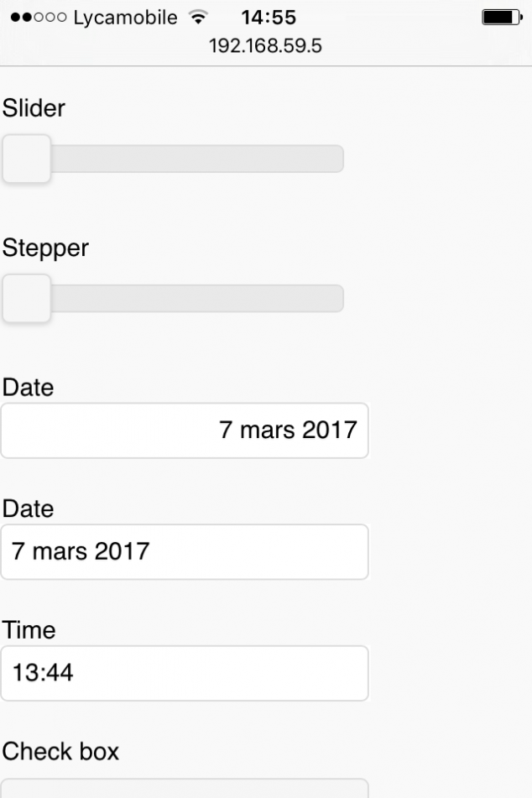This screenshot has height=798, width=532.
Task: Tap the Check box label text
Action: [x=60, y=751]
